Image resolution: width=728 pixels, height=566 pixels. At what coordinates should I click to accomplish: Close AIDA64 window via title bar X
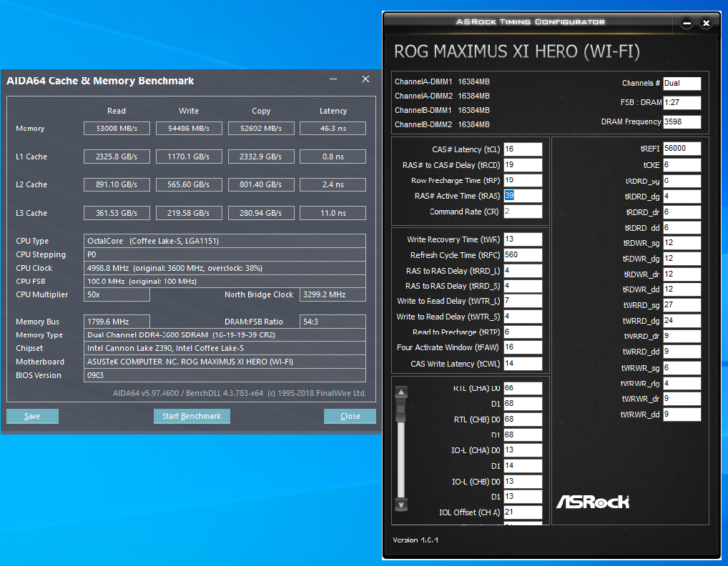click(366, 79)
